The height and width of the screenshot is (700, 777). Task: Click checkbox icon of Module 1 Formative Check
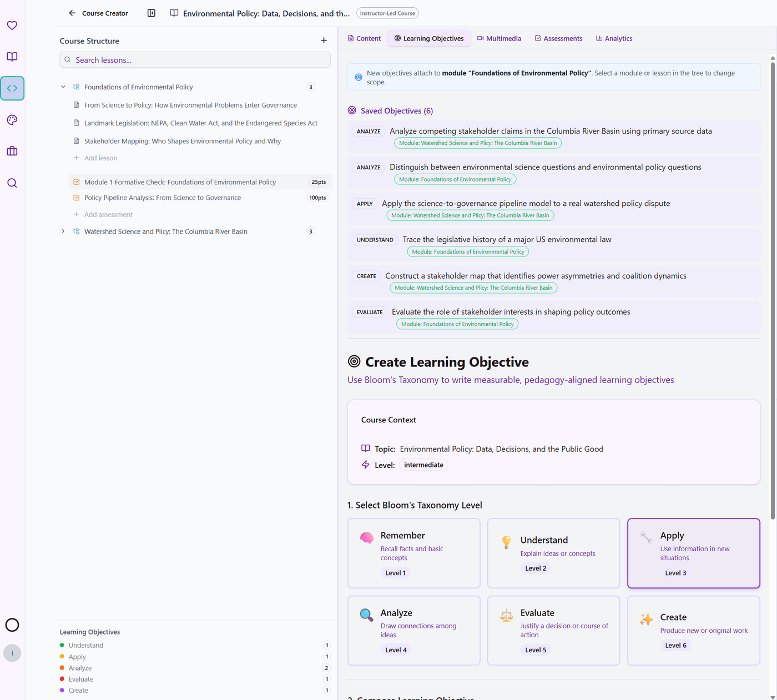(77, 182)
